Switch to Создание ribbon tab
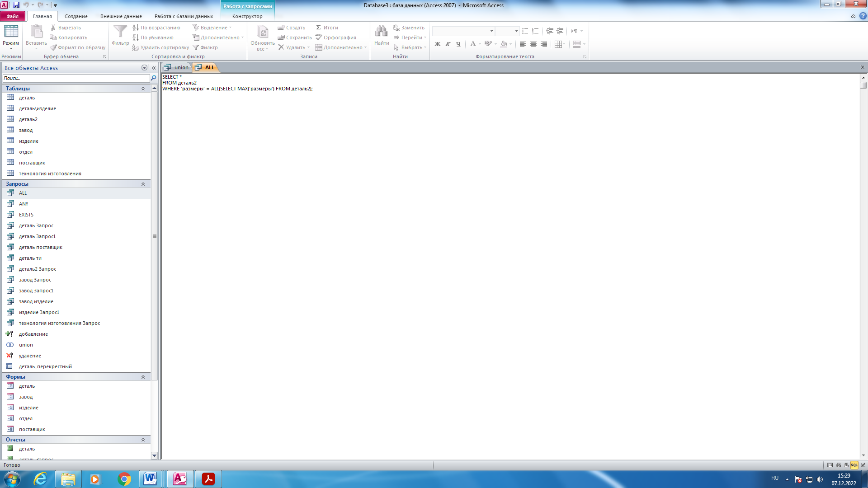 (76, 16)
